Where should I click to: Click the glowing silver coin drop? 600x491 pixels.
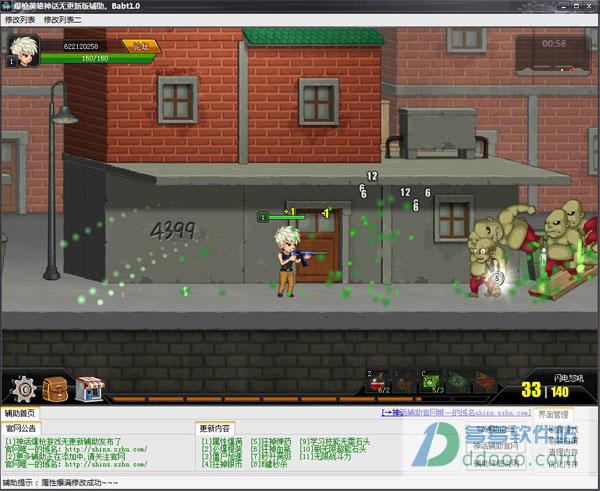coord(497,279)
